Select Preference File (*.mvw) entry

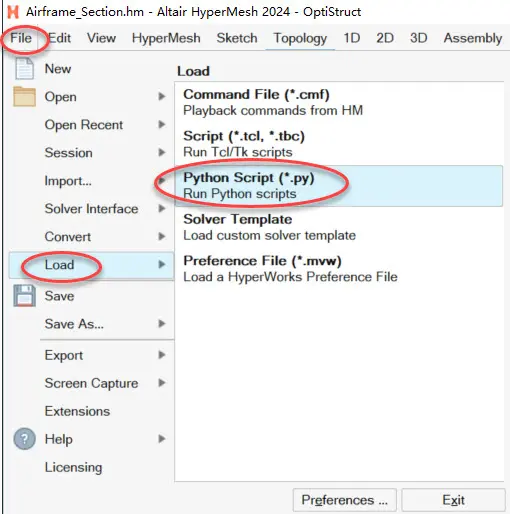(x=338, y=269)
